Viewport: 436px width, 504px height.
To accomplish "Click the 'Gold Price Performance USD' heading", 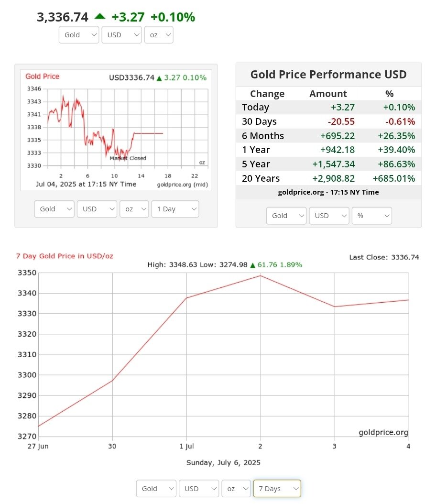I will (x=328, y=75).
